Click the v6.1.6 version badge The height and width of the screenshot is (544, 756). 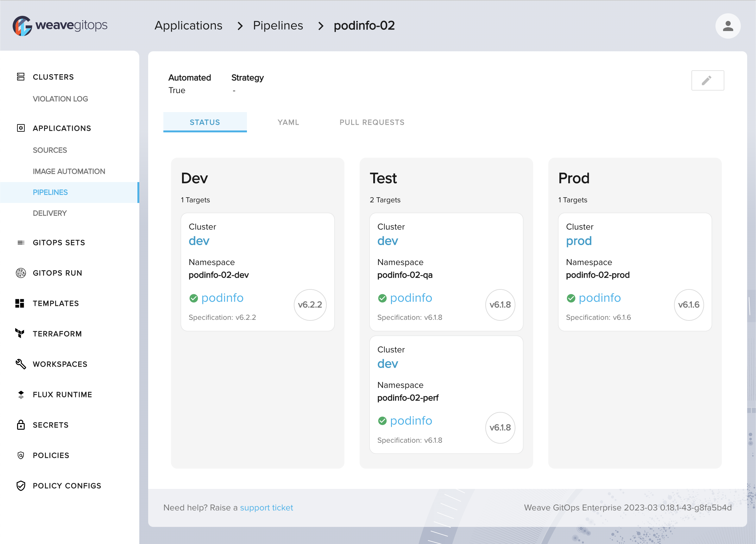point(689,305)
